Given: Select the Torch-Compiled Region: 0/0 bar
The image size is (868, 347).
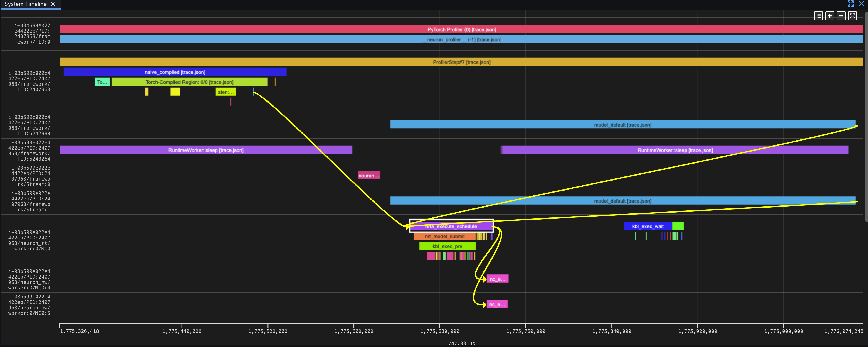Looking at the screenshot, I should point(189,82).
